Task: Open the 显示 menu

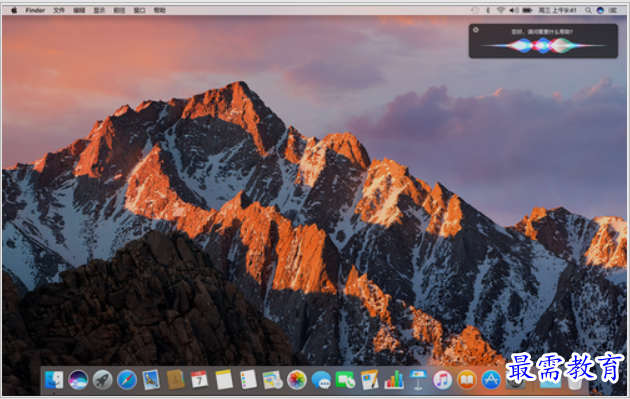Action: (x=99, y=10)
